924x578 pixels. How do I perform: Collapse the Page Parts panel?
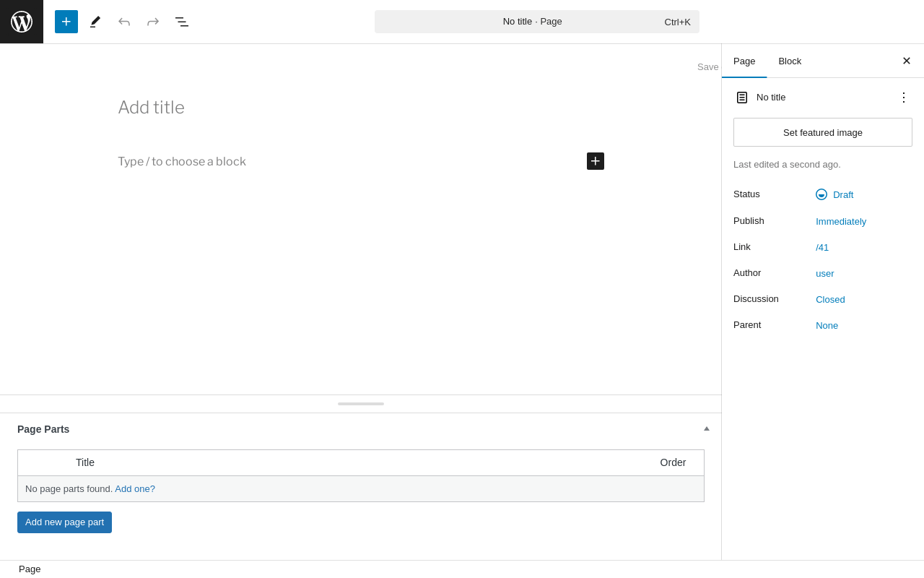click(x=707, y=428)
